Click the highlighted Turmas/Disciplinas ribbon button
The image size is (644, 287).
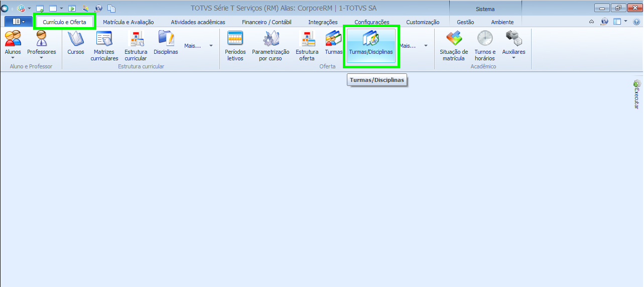click(371, 45)
